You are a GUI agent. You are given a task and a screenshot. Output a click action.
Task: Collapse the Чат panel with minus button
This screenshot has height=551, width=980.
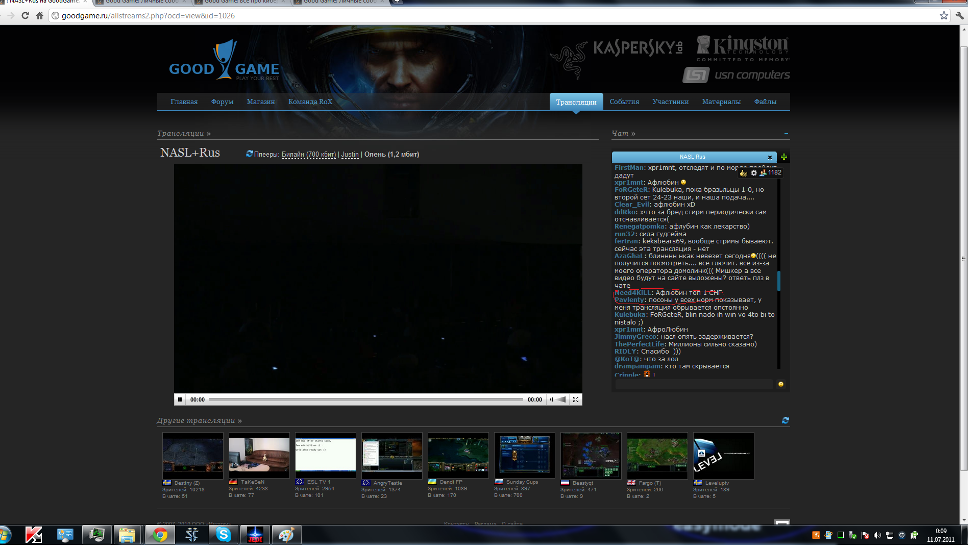pyautogui.click(x=786, y=134)
